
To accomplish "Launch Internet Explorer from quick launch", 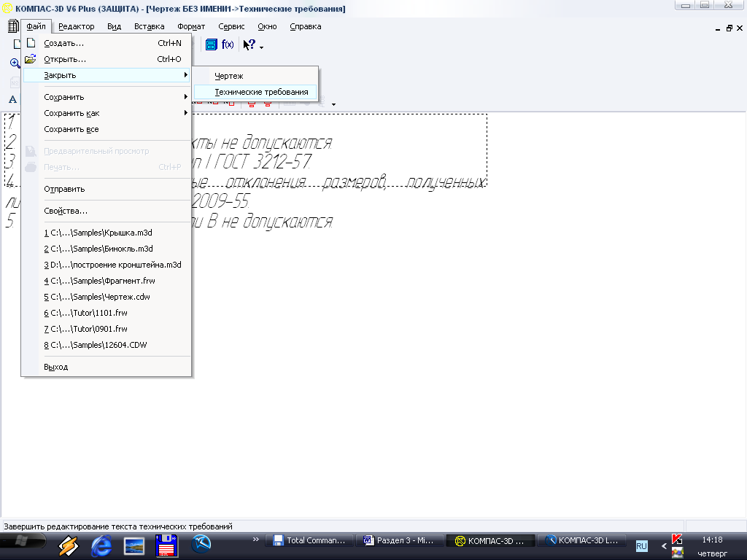I will coord(101,545).
